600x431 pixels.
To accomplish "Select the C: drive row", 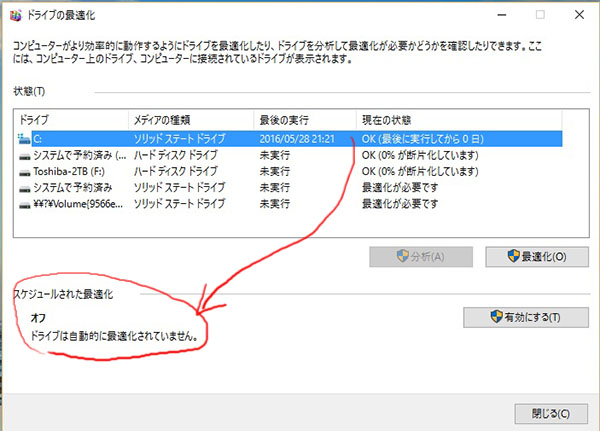I will (290, 139).
